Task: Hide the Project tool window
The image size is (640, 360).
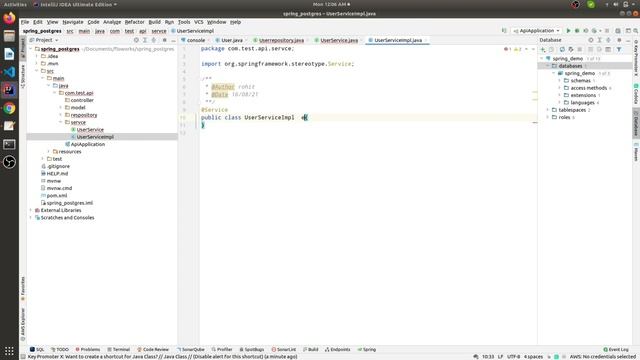Action: pos(173,40)
